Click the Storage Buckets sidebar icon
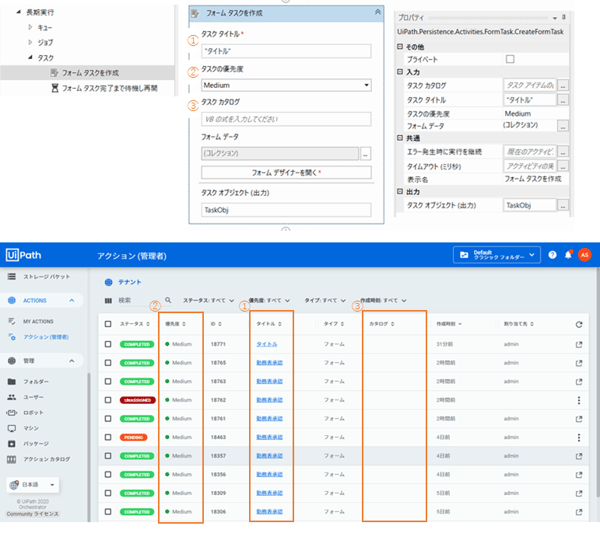The width and height of the screenshot is (600, 547). [12, 276]
